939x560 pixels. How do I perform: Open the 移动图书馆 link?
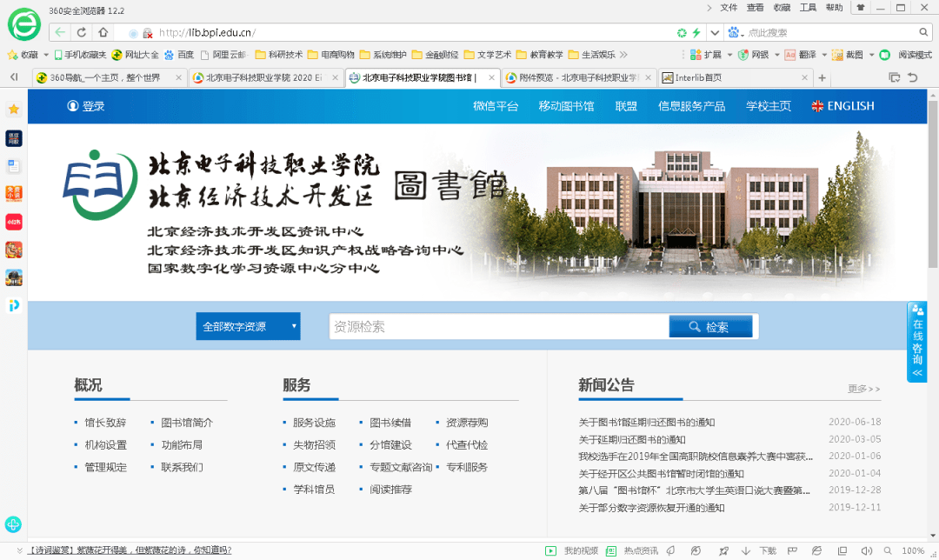(566, 106)
